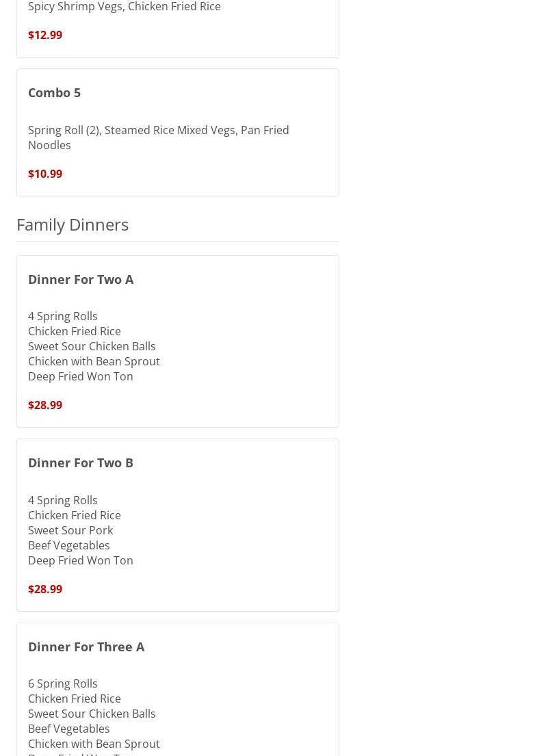Choose the Dinner For Three A heading
This screenshot has height=756, width=537.
[x=86, y=647]
